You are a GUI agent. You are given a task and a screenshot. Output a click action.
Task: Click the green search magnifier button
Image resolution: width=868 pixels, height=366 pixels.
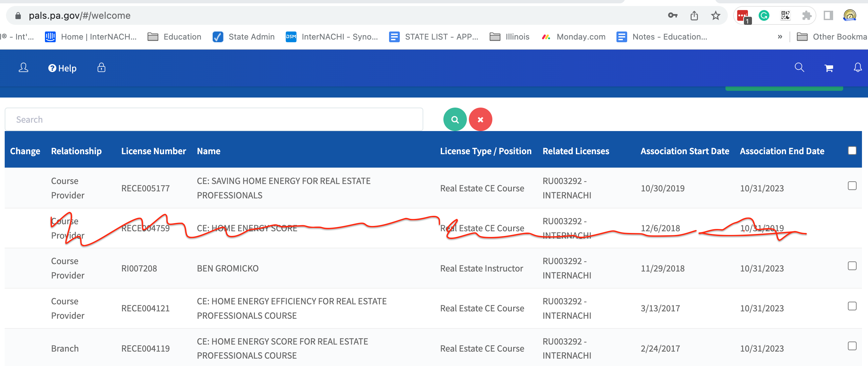[x=454, y=120]
